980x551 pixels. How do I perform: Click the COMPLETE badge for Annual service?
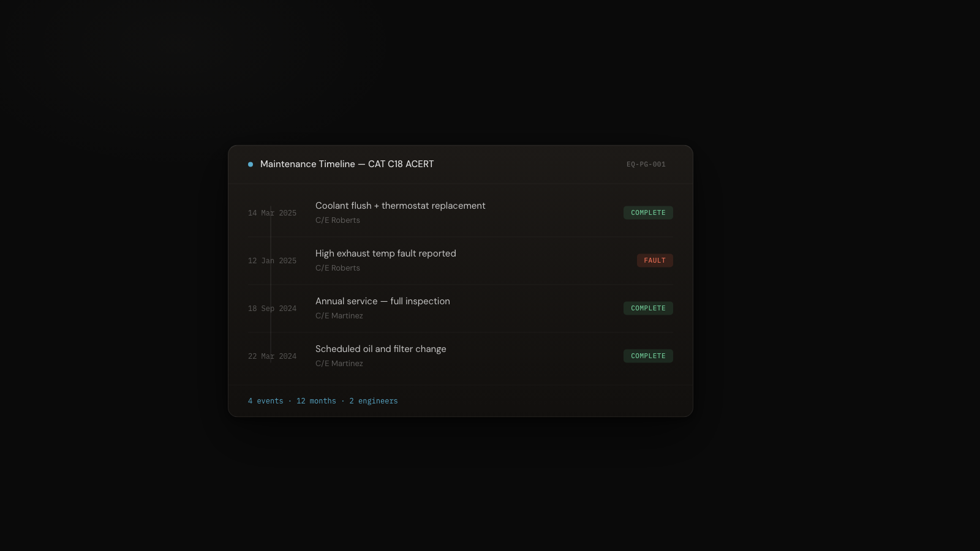pos(648,308)
